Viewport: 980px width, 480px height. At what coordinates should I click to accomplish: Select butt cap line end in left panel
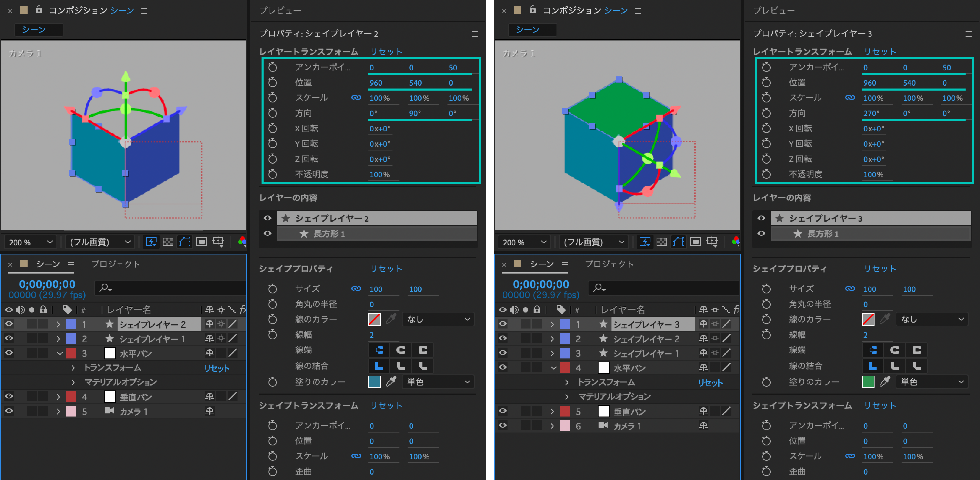pyautogui.click(x=379, y=350)
